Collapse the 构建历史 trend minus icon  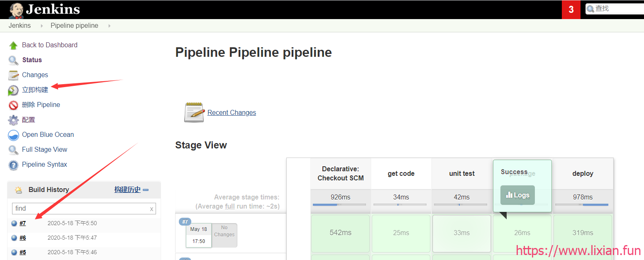(145, 190)
